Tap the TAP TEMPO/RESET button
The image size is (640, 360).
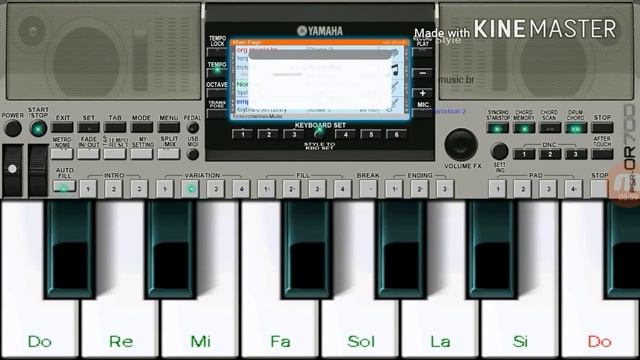115,154
